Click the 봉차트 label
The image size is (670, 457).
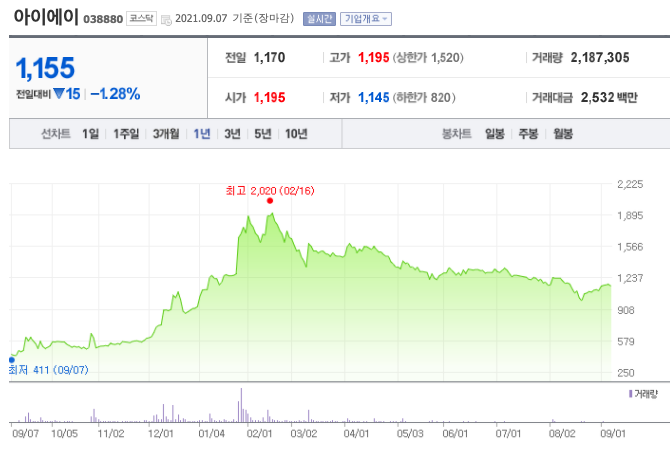tap(456, 134)
